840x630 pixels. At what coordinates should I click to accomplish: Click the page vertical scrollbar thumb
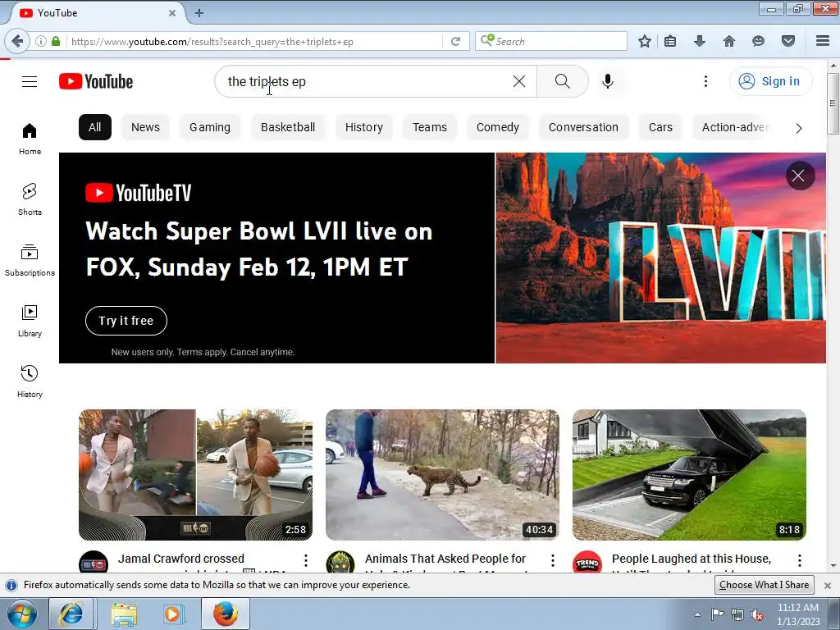click(833, 103)
